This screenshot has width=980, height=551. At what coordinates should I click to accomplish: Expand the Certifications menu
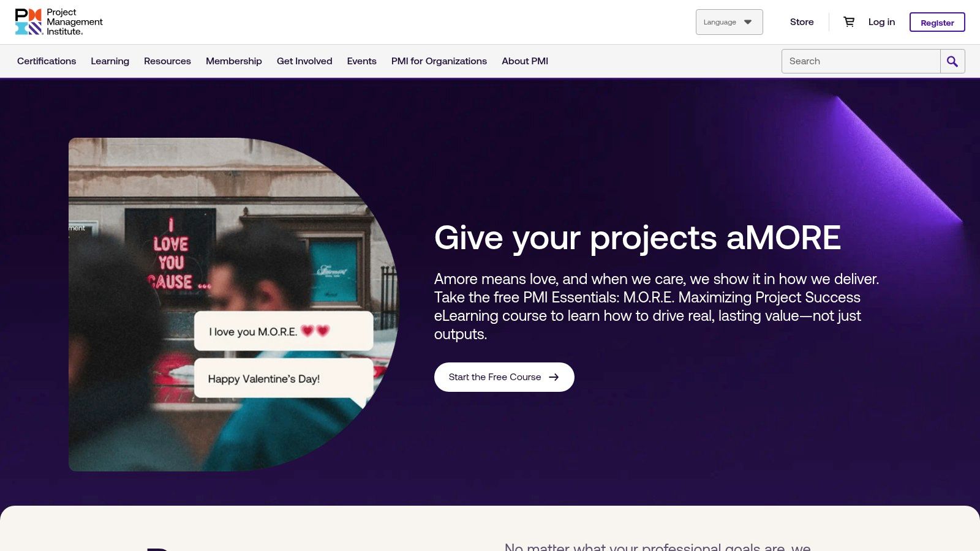pyautogui.click(x=47, y=61)
